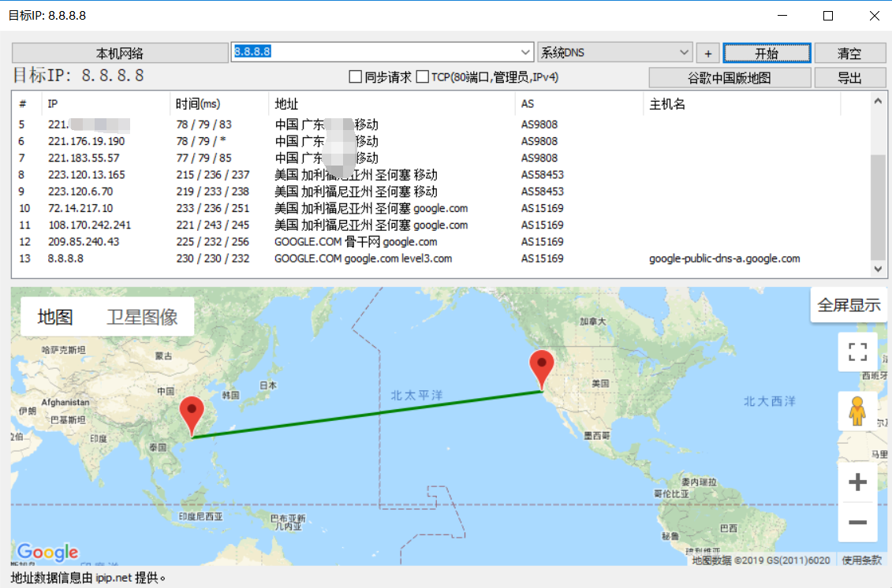892x588 pixels.
Task: Click the time value 78 / 79 / *
Action: (201, 141)
